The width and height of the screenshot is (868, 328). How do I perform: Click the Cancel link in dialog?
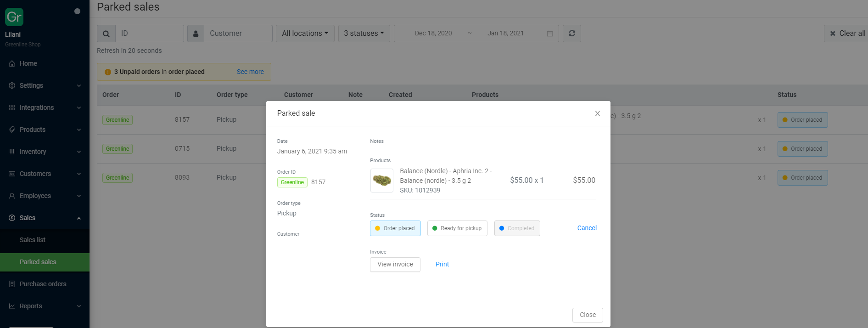click(587, 228)
